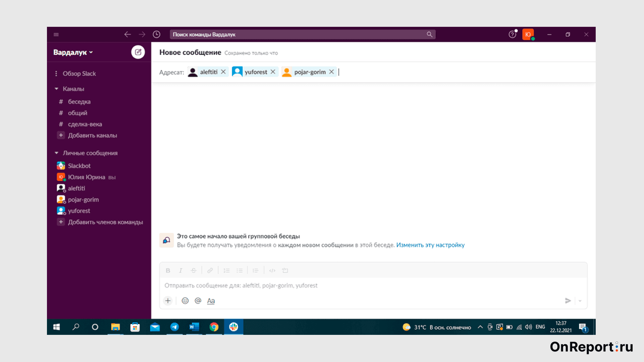Open the orange user avatar menu
Screen dimensions: 644x362
528,35
